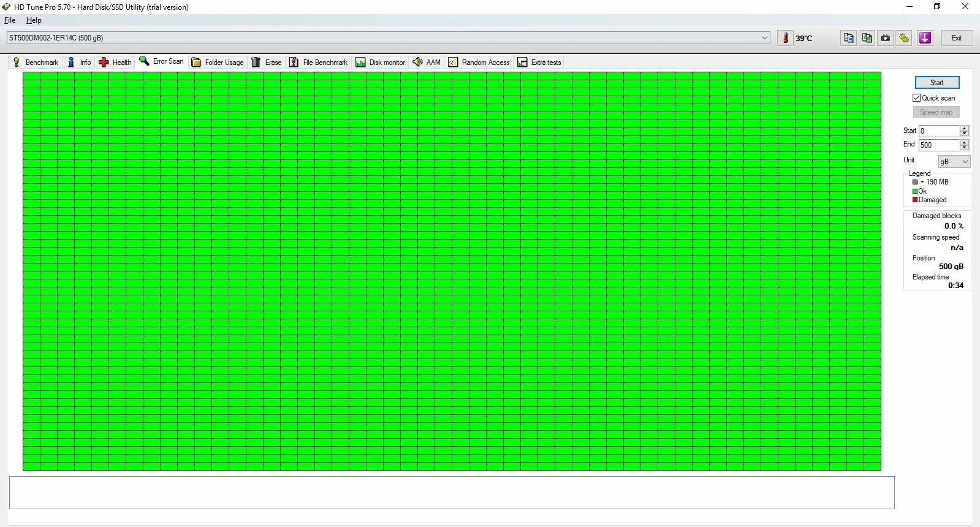Click the Scanning speed n/a value
Image resolution: width=980 pixels, height=527 pixels.
tap(957, 248)
